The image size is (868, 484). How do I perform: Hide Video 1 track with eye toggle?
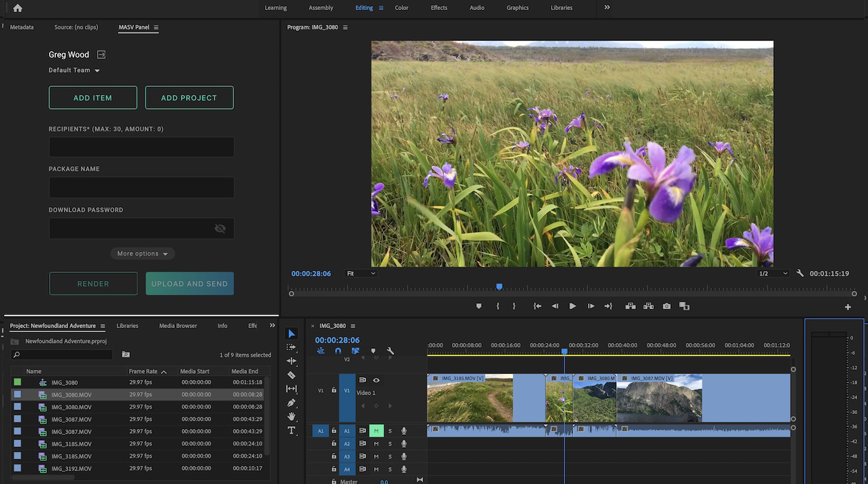click(376, 380)
